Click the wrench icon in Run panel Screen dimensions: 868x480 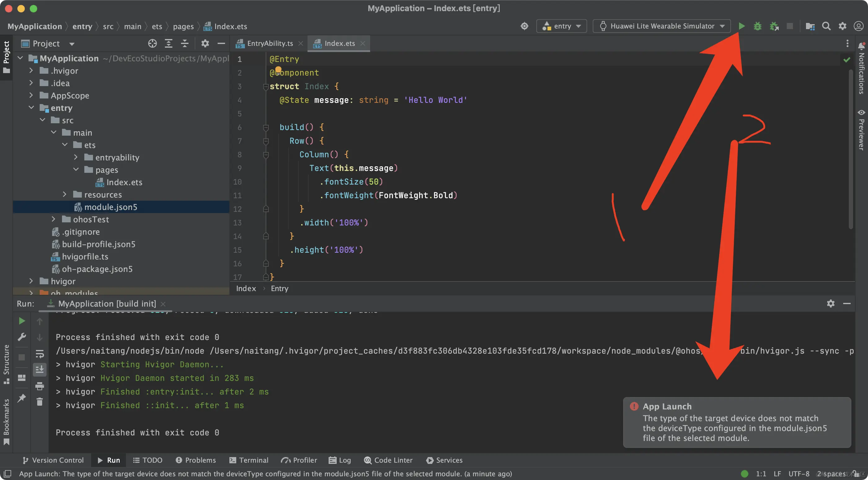(x=22, y=337)
